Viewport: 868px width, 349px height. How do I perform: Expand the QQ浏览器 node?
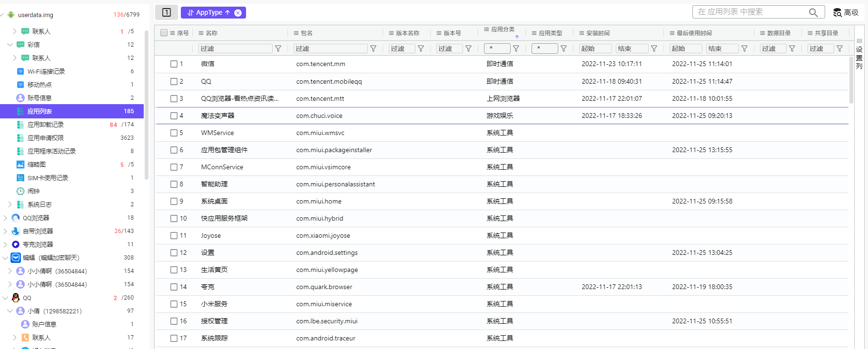click(x=5, y=218)
